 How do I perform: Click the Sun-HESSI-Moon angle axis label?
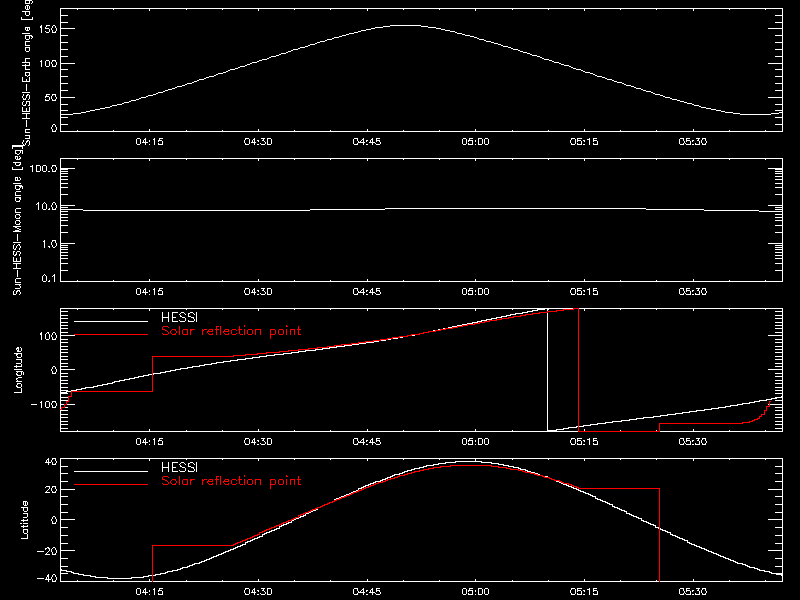(x=17, y=220)
